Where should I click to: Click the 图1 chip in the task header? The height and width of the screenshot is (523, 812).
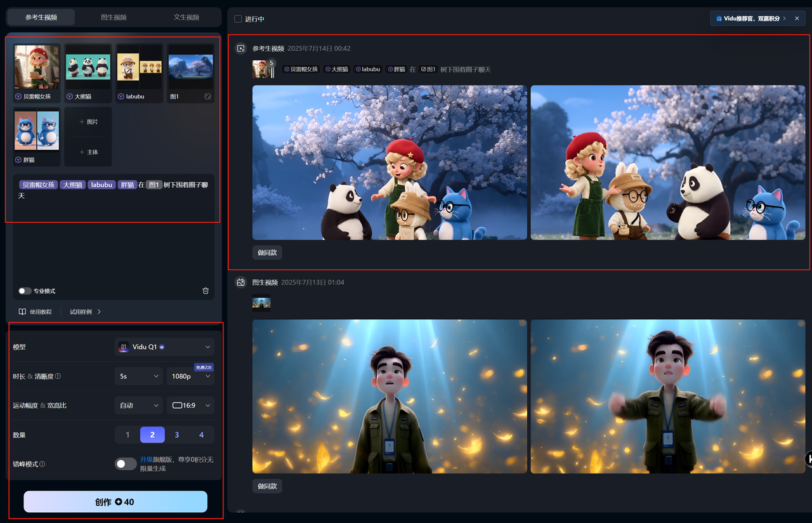tap(428, 69)
